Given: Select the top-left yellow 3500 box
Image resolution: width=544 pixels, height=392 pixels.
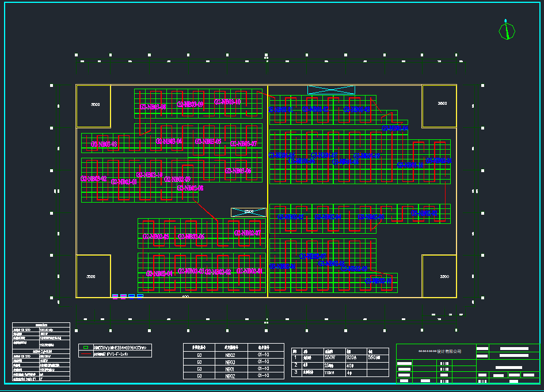Looking at the screenshot, I should coord(93,106).
